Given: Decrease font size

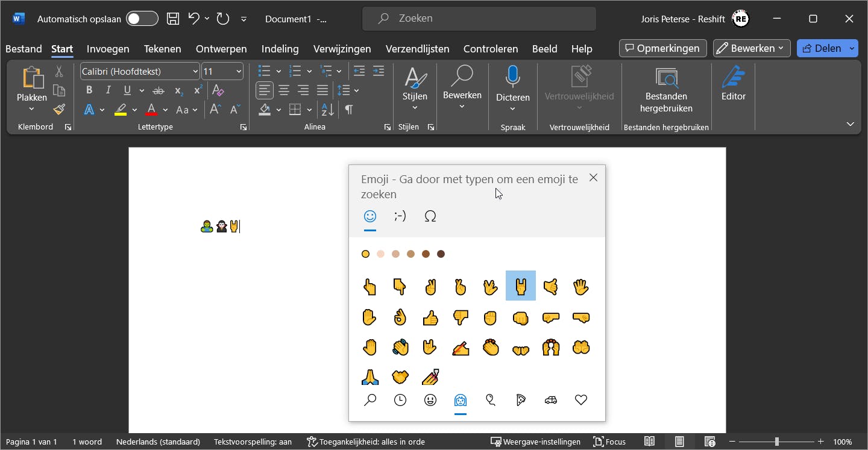Looking at the screenshot, I should [x=234, y=110].
